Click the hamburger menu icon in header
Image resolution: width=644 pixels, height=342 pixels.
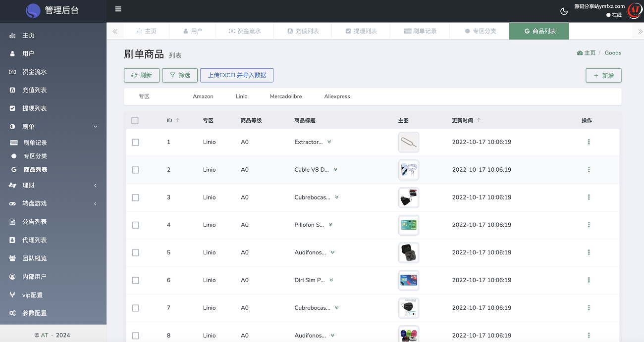[118, 9]
